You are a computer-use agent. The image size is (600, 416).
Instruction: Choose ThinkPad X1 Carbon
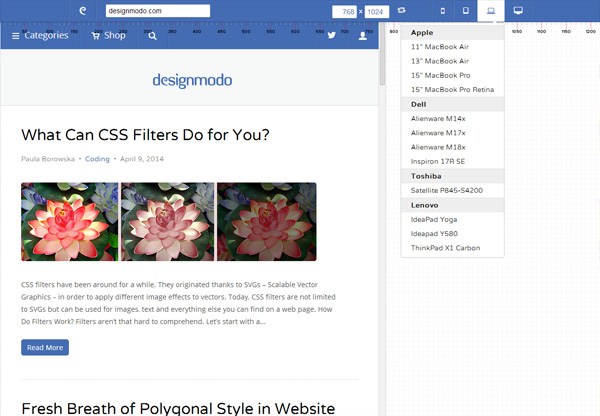pyautogui.click(x=453, y=248)
